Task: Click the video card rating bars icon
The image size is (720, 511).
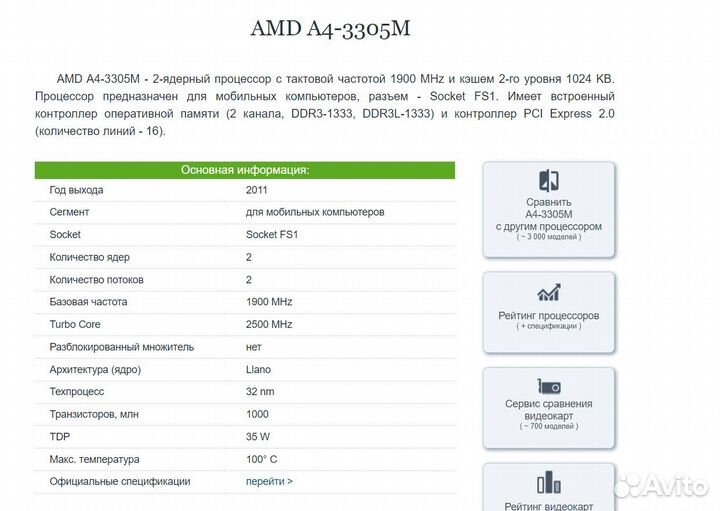Action: tap(549, 483)
